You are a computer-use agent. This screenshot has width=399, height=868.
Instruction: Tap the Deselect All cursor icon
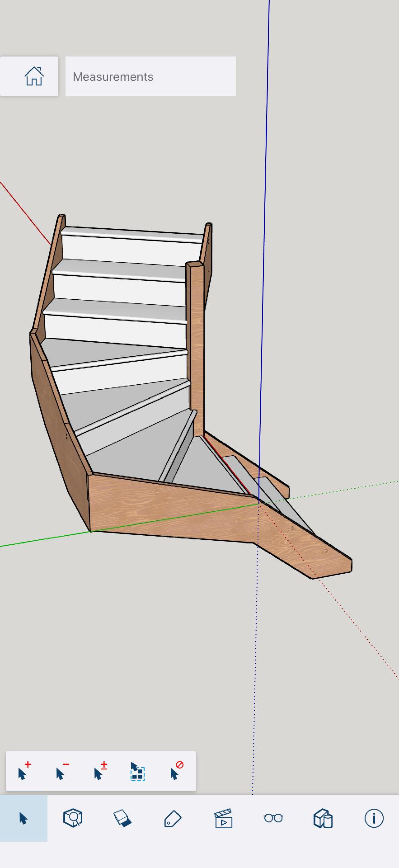pyautogui.click(x=176, y=771)
